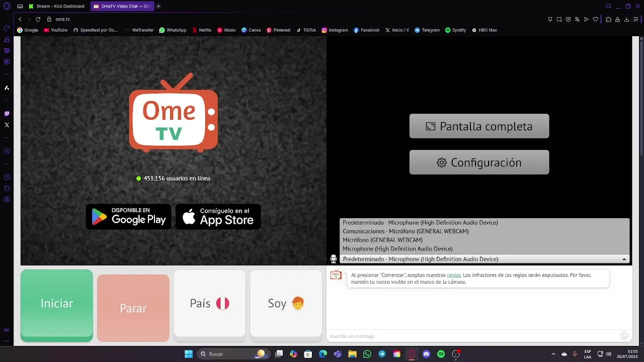Screen dimensions: 644x362
Task: Open the País country selector
Action: pyautogui.click(x=210, y=303)
